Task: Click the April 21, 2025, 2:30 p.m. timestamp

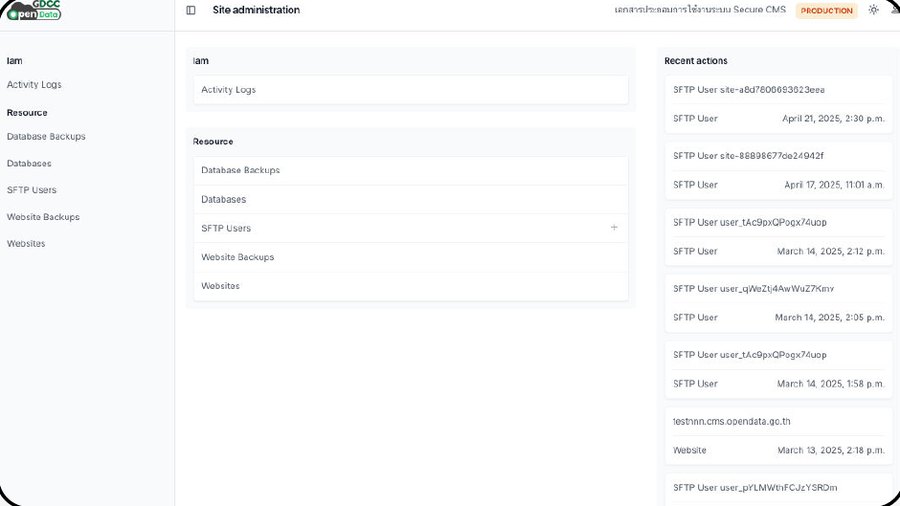Action: [x=833, y=119]
